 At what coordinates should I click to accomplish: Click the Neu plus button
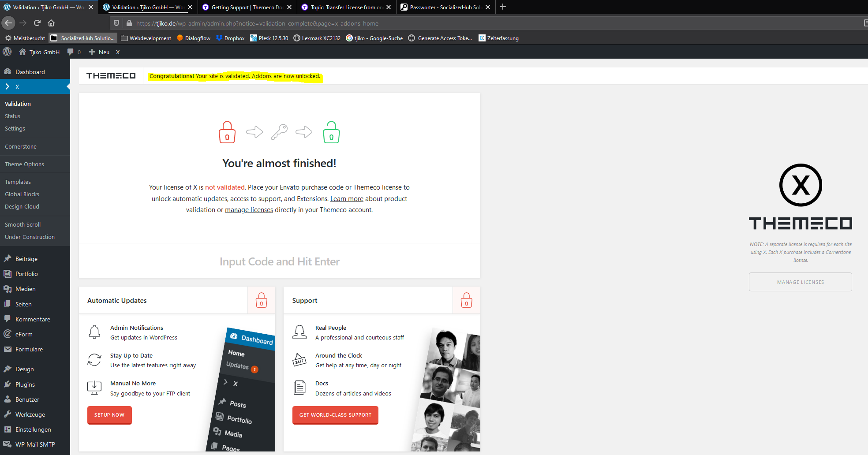[x=99, y=52]
